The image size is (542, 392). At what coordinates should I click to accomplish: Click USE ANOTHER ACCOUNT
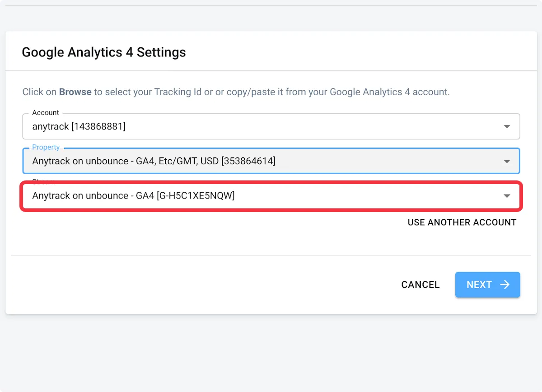coord(462,222)
